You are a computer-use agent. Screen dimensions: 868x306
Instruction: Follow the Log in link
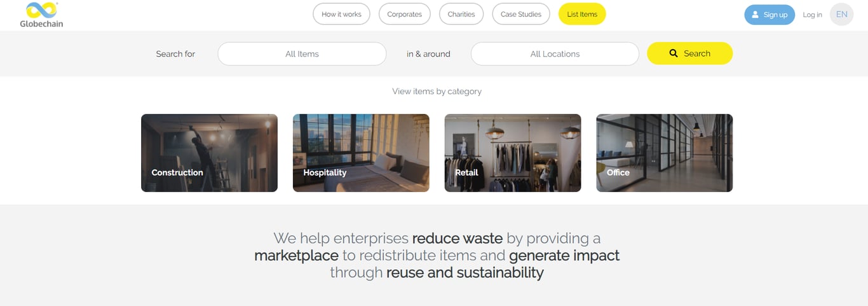[x=812, y=15]
